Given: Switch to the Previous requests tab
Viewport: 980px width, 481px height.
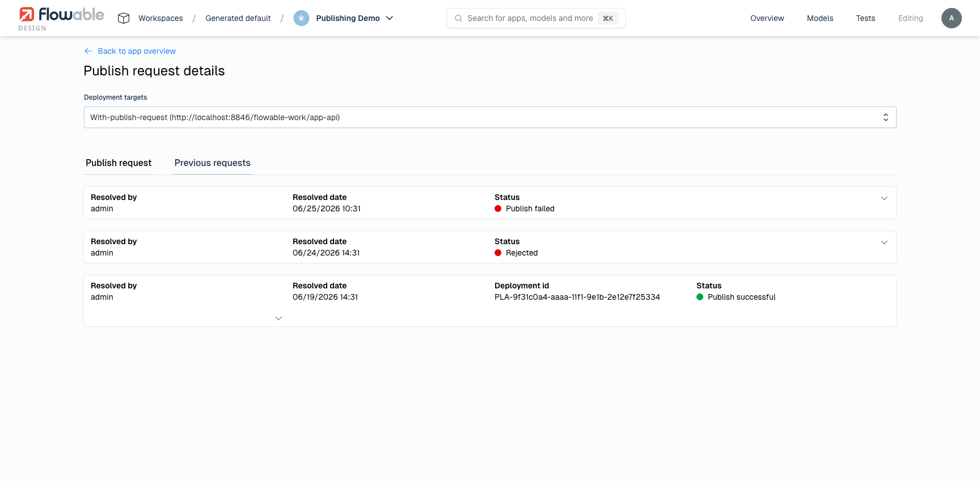Looking at the screenshot, I should [x=212, y=163].
